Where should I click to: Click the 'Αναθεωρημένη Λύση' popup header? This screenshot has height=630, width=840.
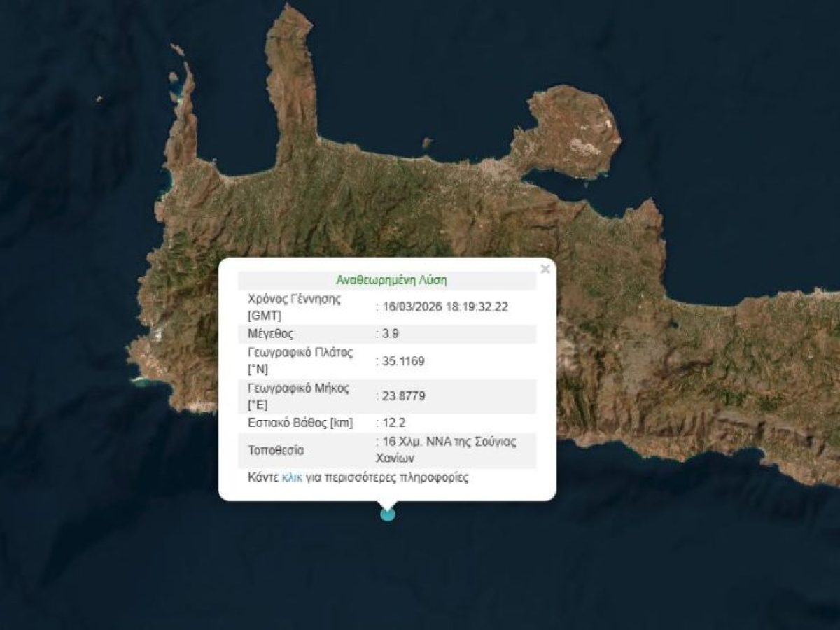(391, 281)
